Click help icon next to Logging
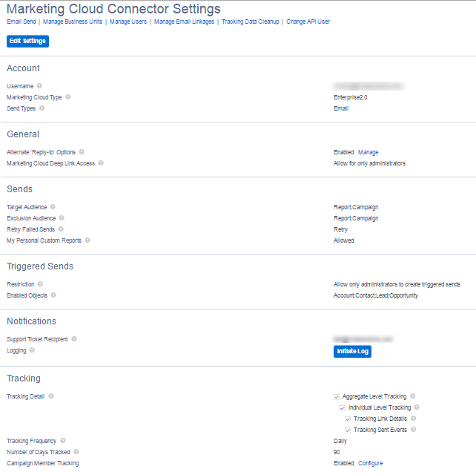This screenshot has width=476, height=475. pyautogui.click(x=32, y=350)
